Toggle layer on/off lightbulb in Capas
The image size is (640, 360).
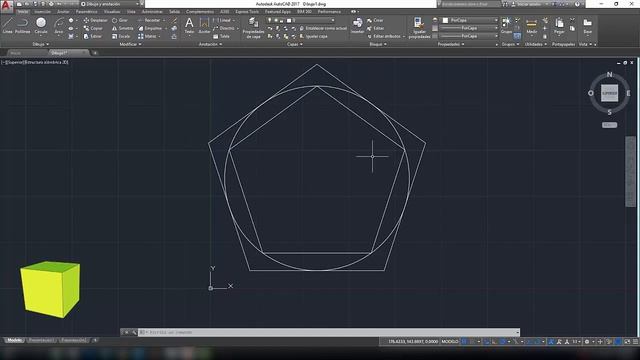coord(269,20)
